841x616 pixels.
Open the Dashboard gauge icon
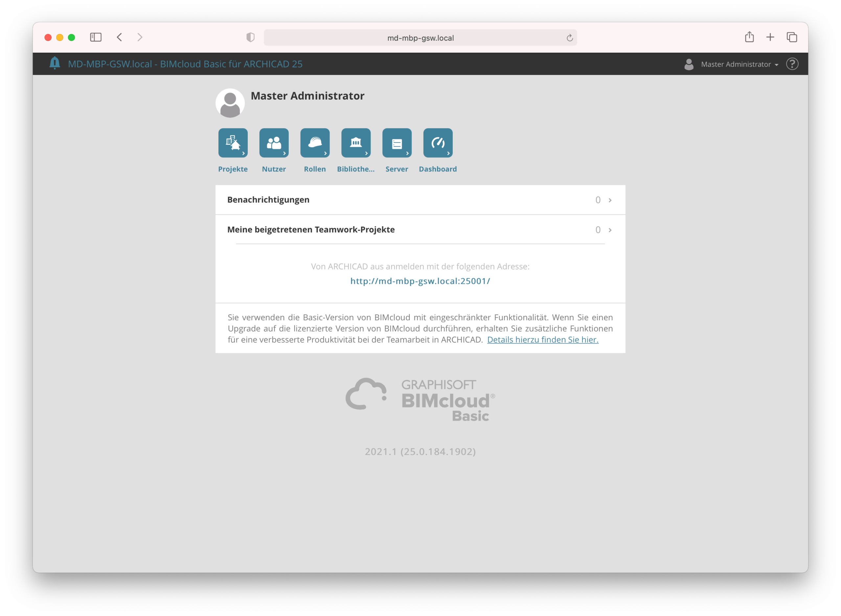click(x=438, y=143)
